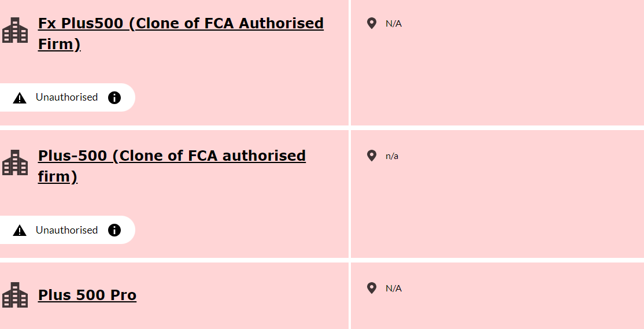The image size is (644, 329).
Task: Click the warning triangle in Fx Plus500's status badge
Action: click(20, 98)
